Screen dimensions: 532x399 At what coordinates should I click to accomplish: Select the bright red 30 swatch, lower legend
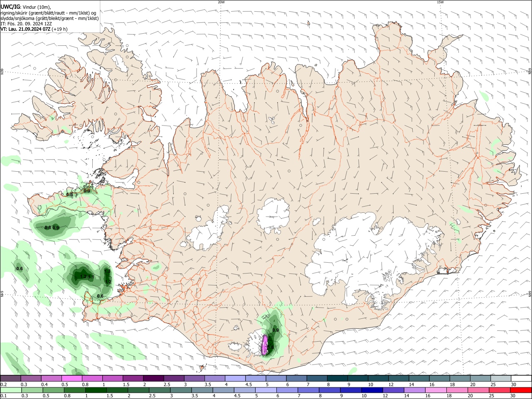(x=521, y=390)
